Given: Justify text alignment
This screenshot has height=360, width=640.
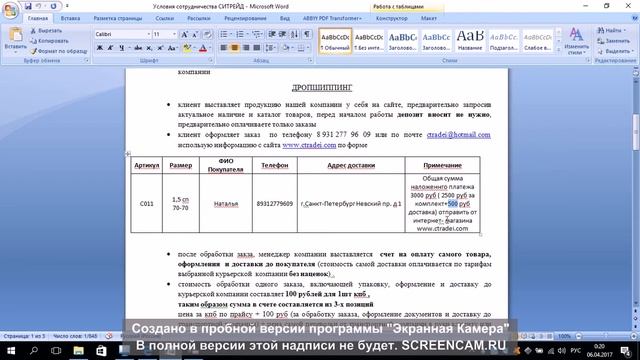Looking at the screenshot, I should pos(257,48).
